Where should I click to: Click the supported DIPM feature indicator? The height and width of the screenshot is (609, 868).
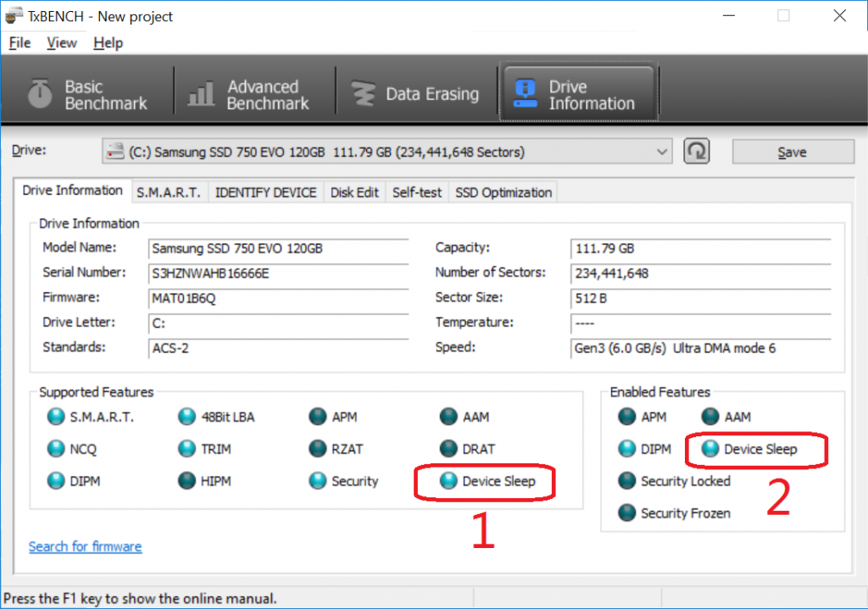pyautogui.click(x=56, y=480)
